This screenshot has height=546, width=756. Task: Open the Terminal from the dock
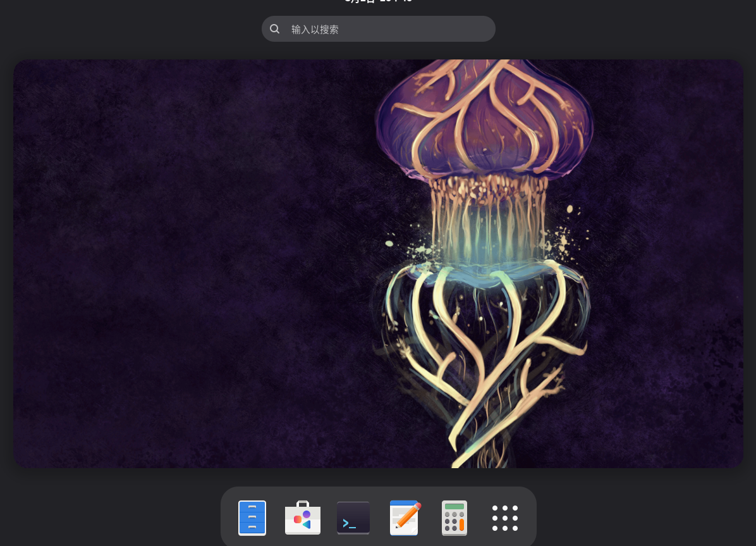[x=353, y=518]
